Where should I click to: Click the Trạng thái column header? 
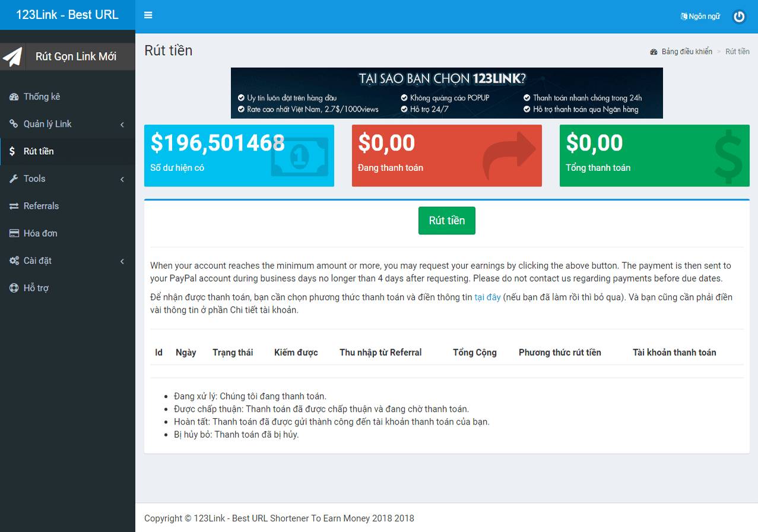[x=233, y=352]
